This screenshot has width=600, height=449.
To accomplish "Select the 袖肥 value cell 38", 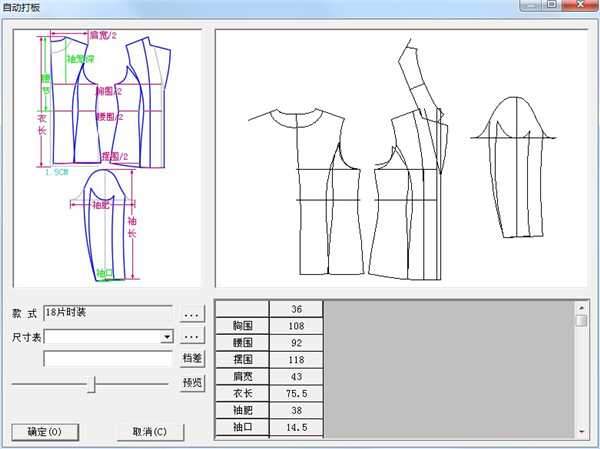I will pos(296,411).
